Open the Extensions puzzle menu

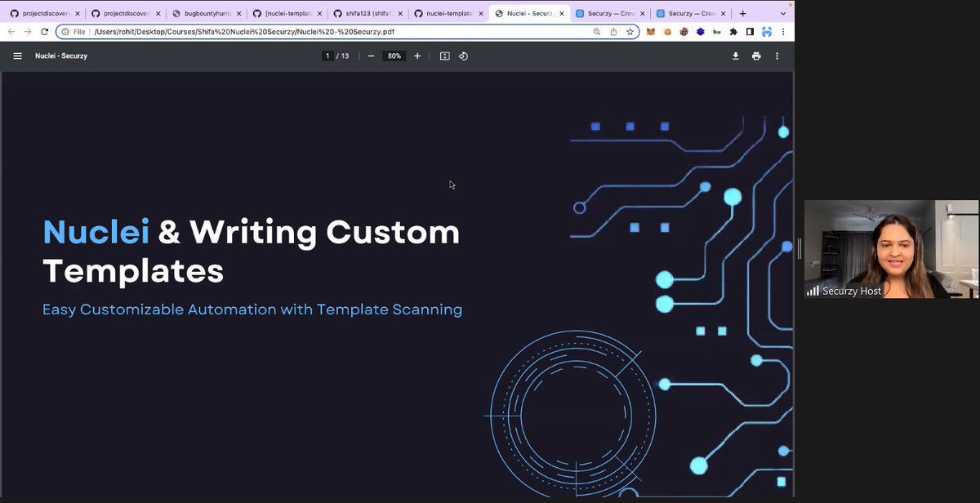[733, 32]
